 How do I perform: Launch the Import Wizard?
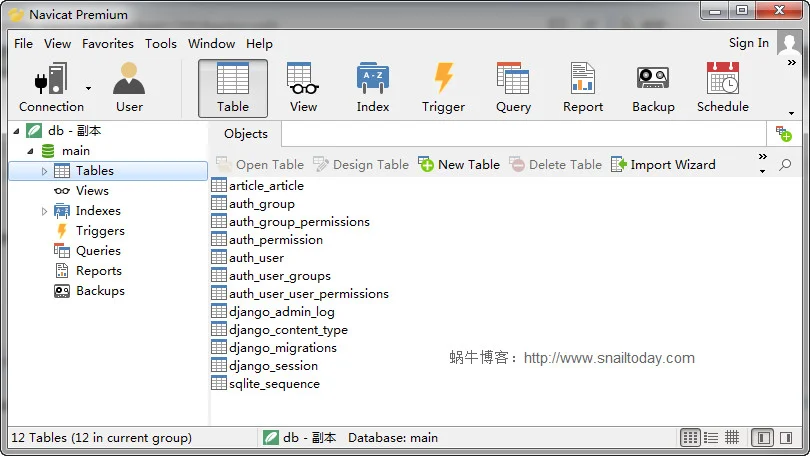click(663, 165)
